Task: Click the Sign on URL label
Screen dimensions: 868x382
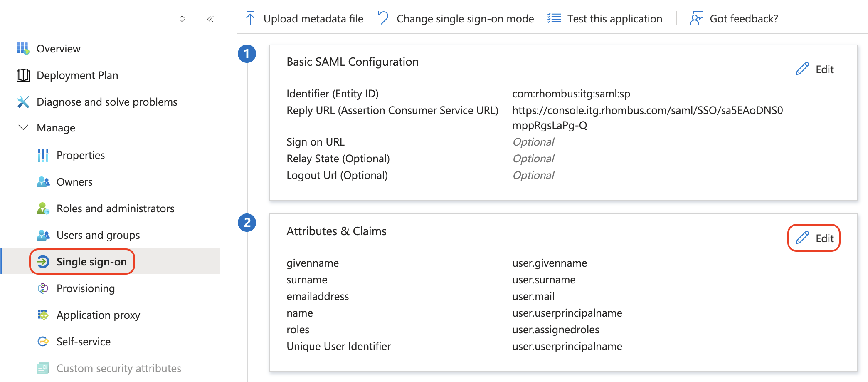Action: pos(316,142)
